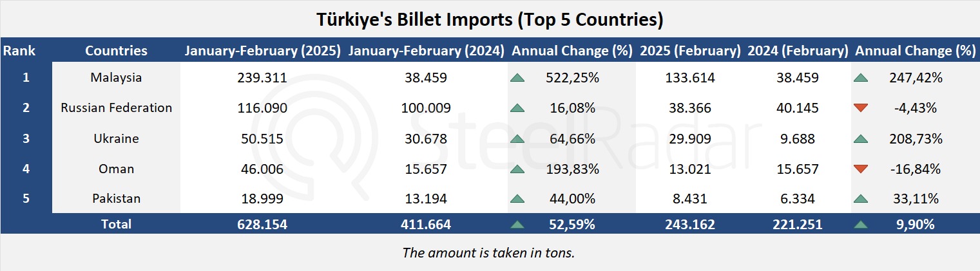Click the red down arrow beside -16,84%
The width and height of the screenshot is (980, 271).
860,169
